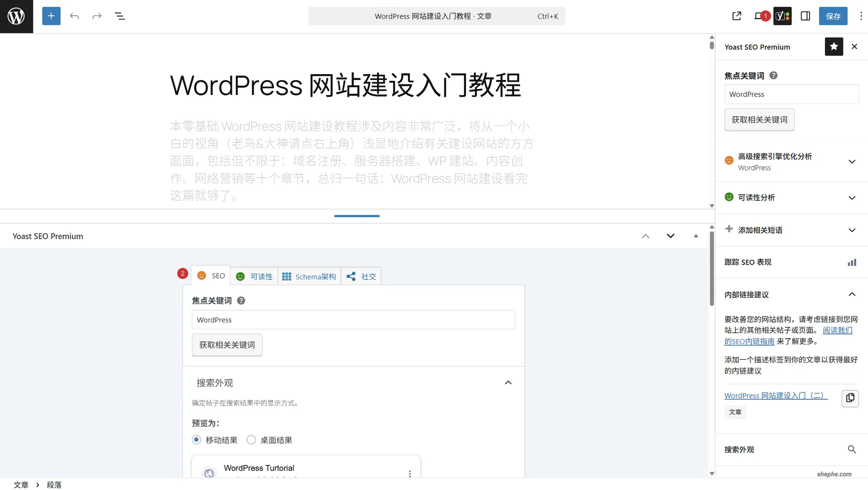Open the block inserter with the plus icon

pos(51,16)
